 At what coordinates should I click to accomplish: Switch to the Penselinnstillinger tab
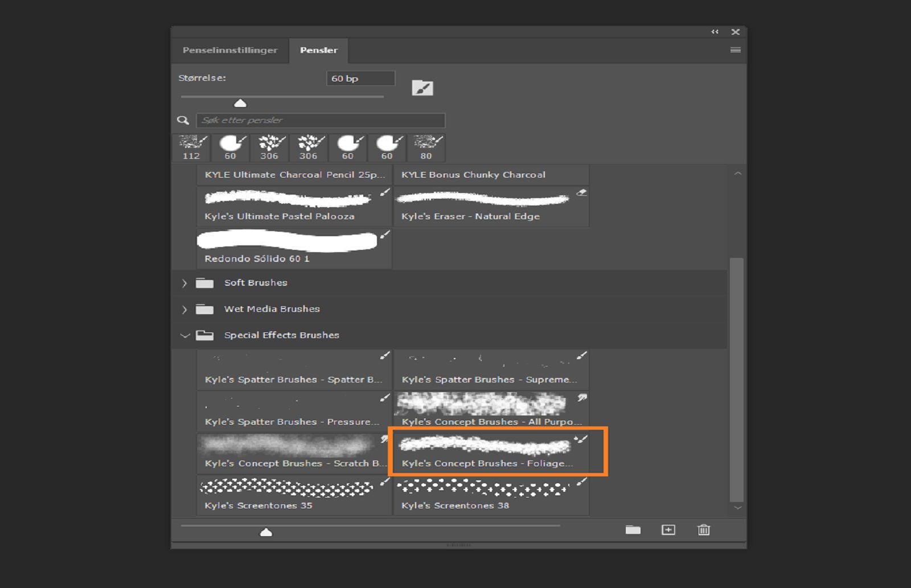click(230, 50)
